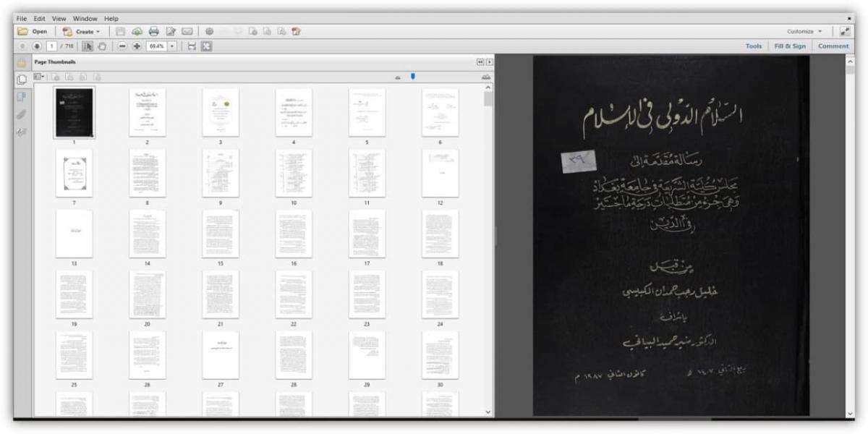Click the thumbnail size slider handle
This screenshot has width=868, height=434.
click(x=413, y=76)
